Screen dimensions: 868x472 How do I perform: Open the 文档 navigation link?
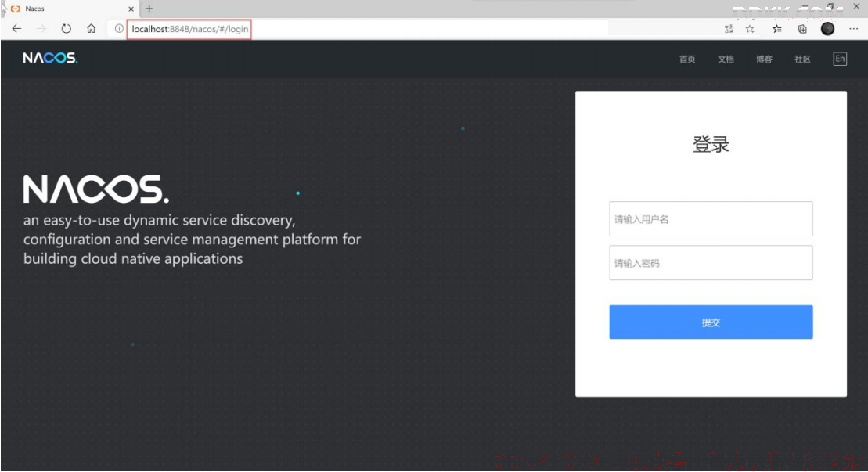pyautogui.click(x=726, y=59)
